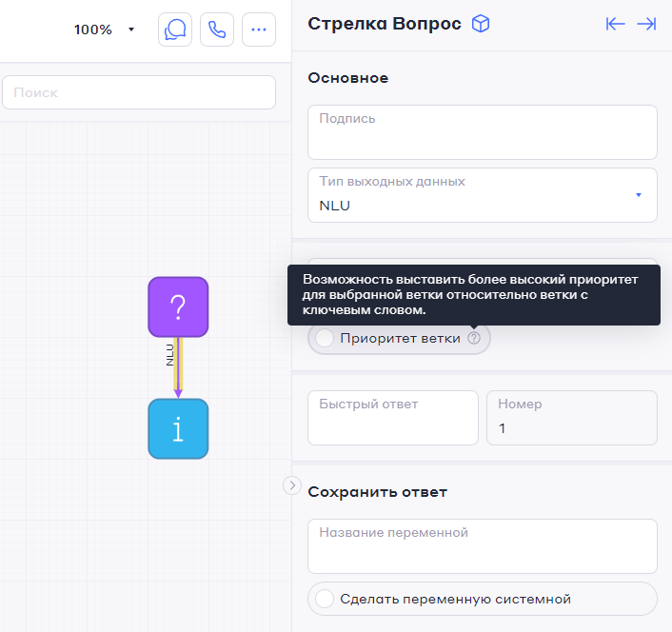
Task: Click the Сохранить ответ section heading
Action: [377, 492]
